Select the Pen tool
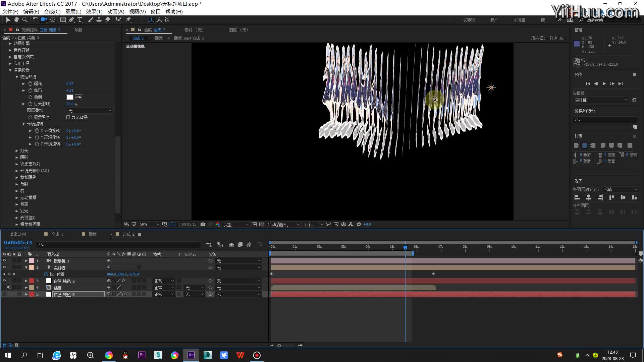 (71, 20)
